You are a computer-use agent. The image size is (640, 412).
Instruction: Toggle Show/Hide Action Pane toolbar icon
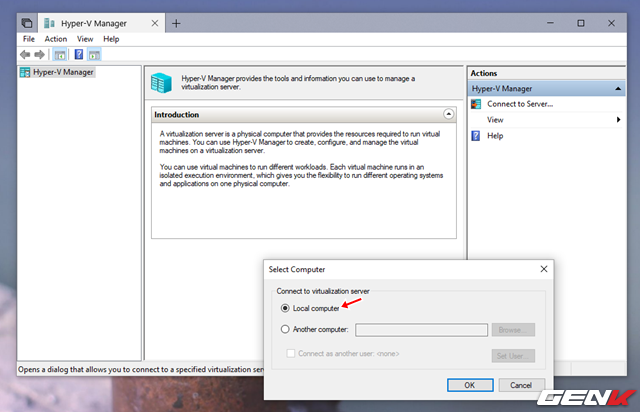(x=94, y=54)
